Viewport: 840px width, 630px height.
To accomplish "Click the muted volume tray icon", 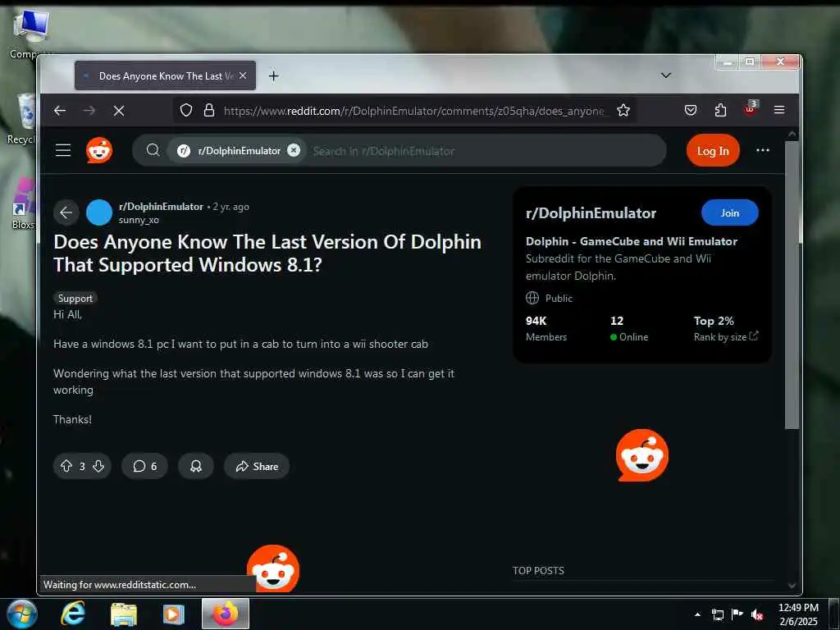I will pos(757,615).
